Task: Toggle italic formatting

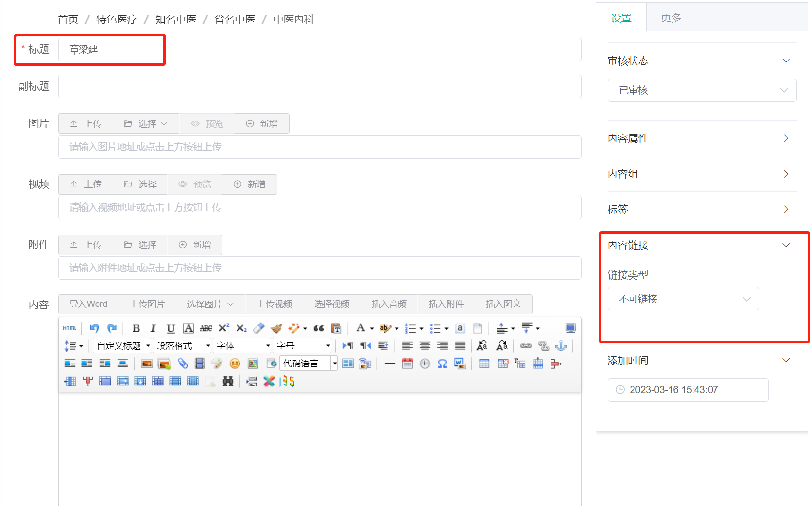Action: tap(153, 328)
